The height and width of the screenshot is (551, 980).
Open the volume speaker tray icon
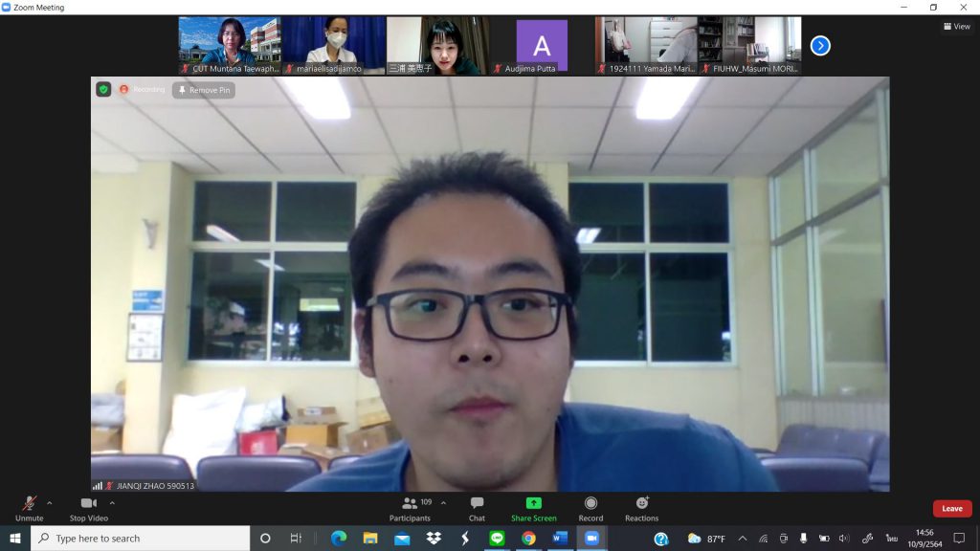click(844, 538)
